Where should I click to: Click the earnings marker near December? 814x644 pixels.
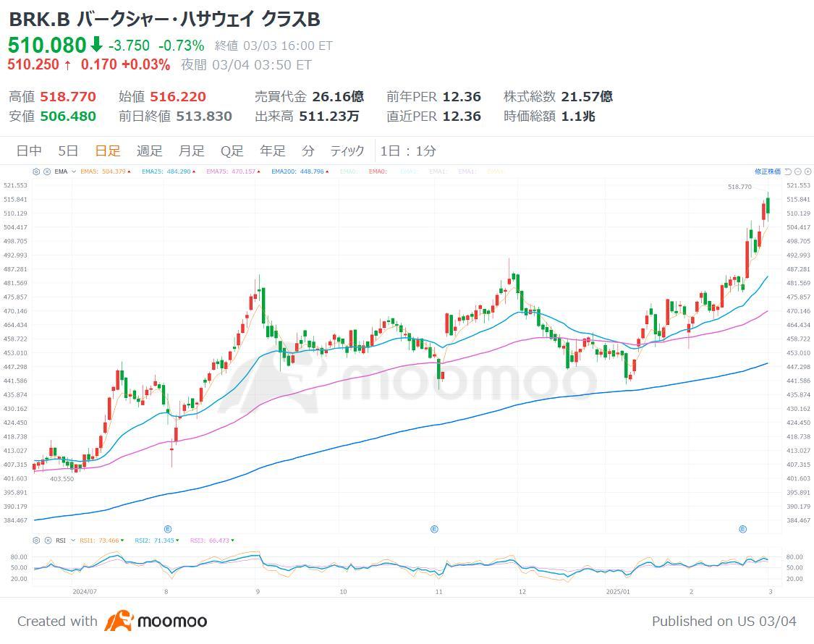434,530
